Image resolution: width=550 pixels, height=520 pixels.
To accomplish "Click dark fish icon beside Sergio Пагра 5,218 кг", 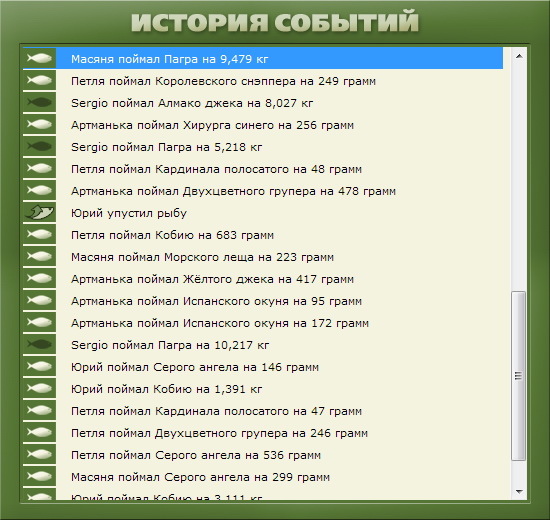I will click(39, 146).
